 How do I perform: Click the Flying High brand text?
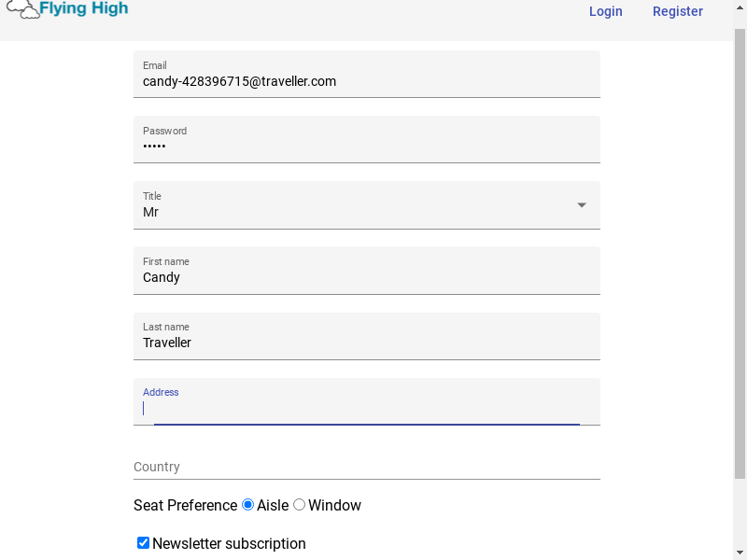point(84,9)
